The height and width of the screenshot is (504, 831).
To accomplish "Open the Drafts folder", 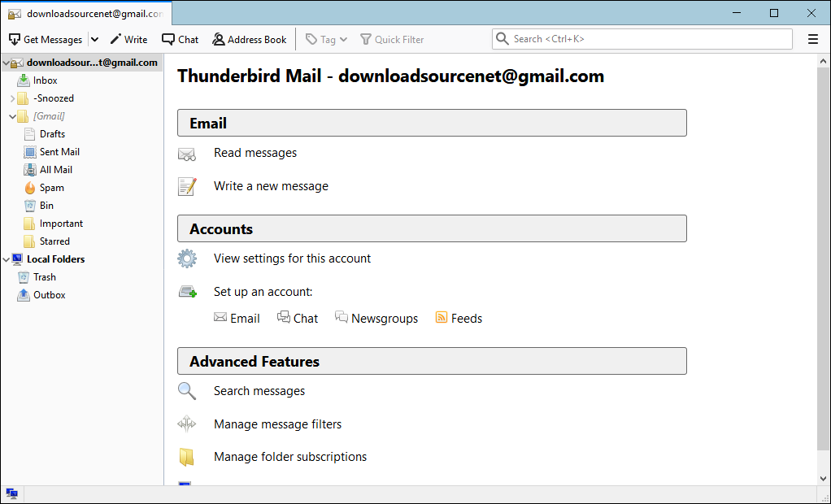I will [x=53, y=134].
